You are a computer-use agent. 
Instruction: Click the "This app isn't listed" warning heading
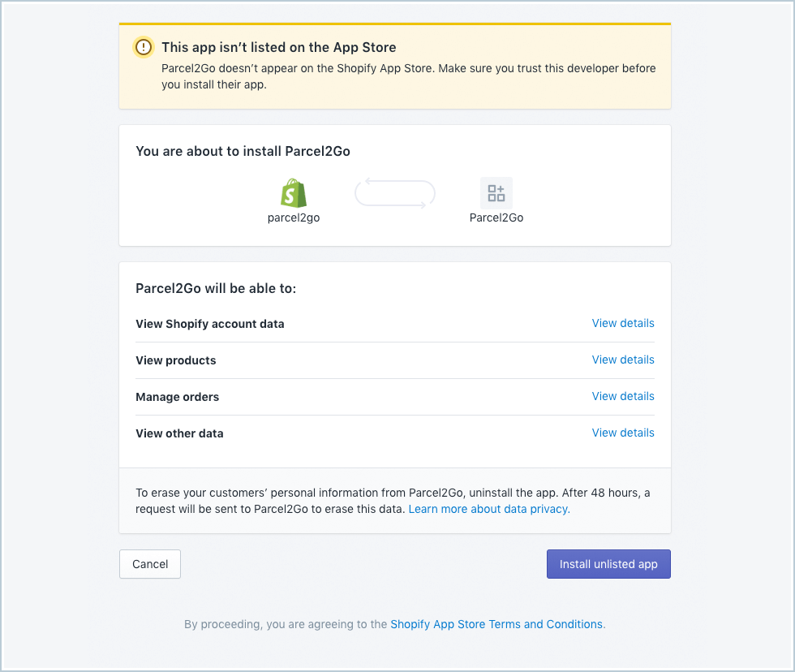pyautogui.click(x=279, y=47)
